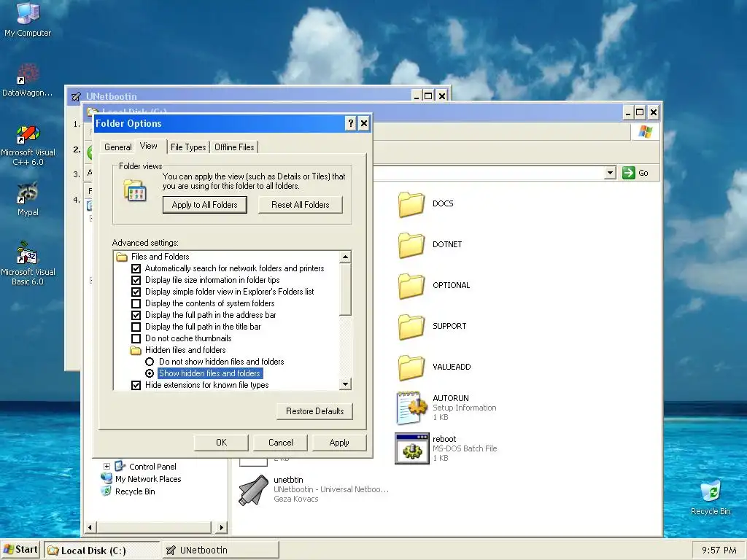Click folder tree horizontal scroll right arrow
The image size is (747, 560).
[220, 527]
